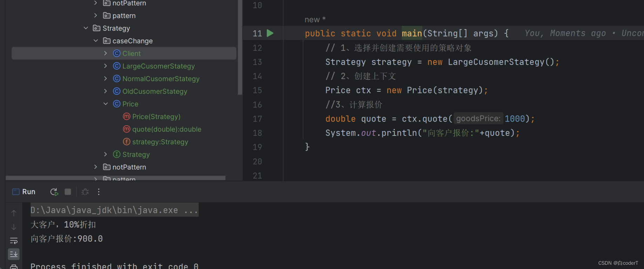Select LargeCusomerStategy class
This screenshot has height=269, width=644.
click(158, 66)
